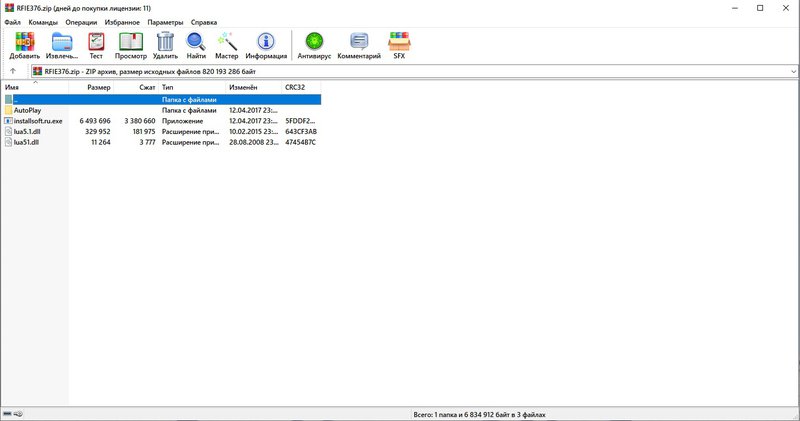This screenshot has height=421, width=800.
Task: Sort the file list by the Имя column
Action: (x=35, y=87)
